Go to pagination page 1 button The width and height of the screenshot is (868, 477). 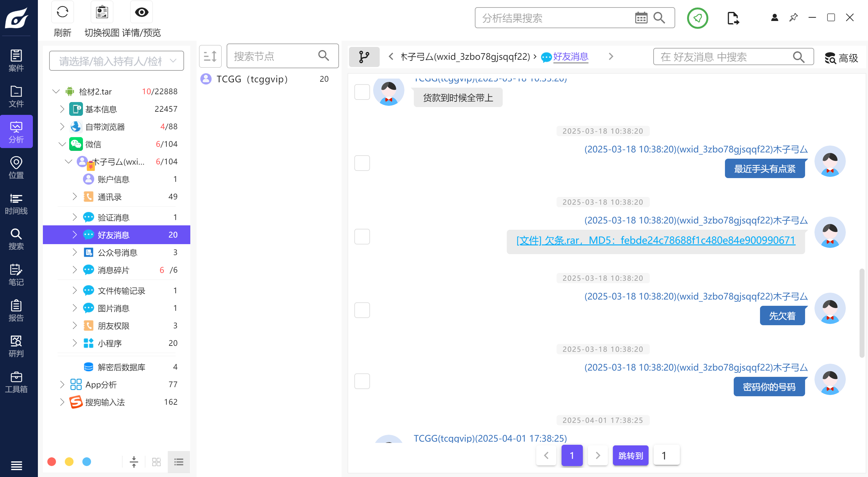click(572, 455)
